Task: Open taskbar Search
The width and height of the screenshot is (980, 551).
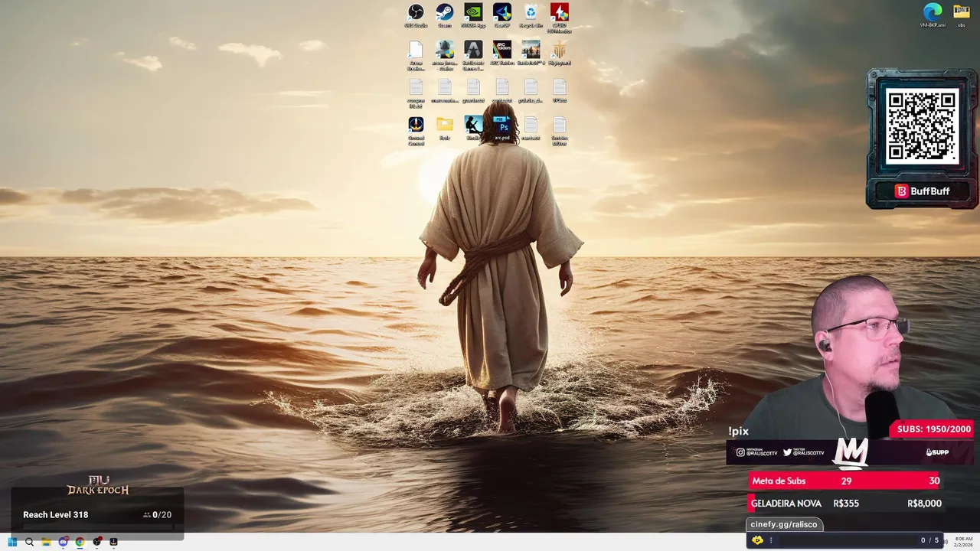Action: point(29,542)
